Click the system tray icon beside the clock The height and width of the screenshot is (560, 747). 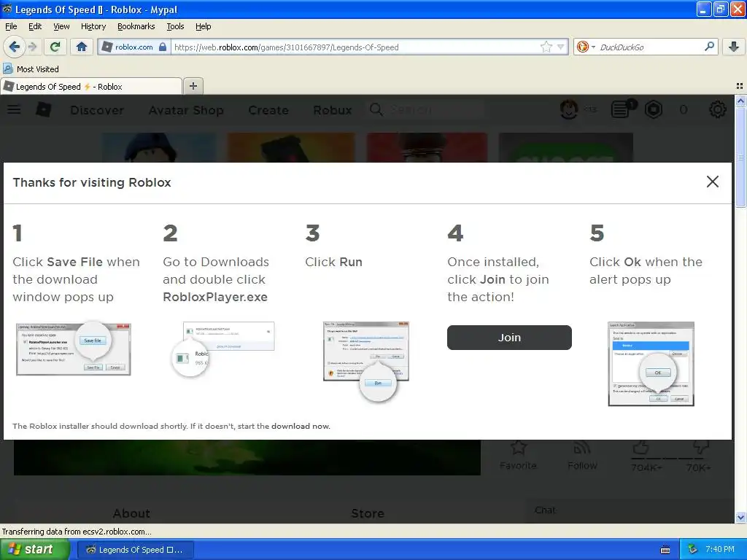point(693,549)
